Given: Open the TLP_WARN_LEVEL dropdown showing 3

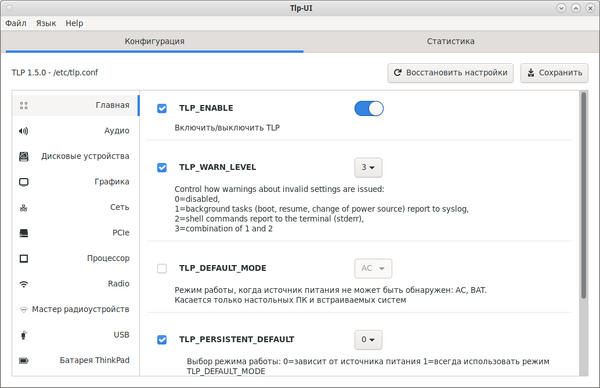Looking at the screenshot, I should pyautogui.click(x=368, y=168).
